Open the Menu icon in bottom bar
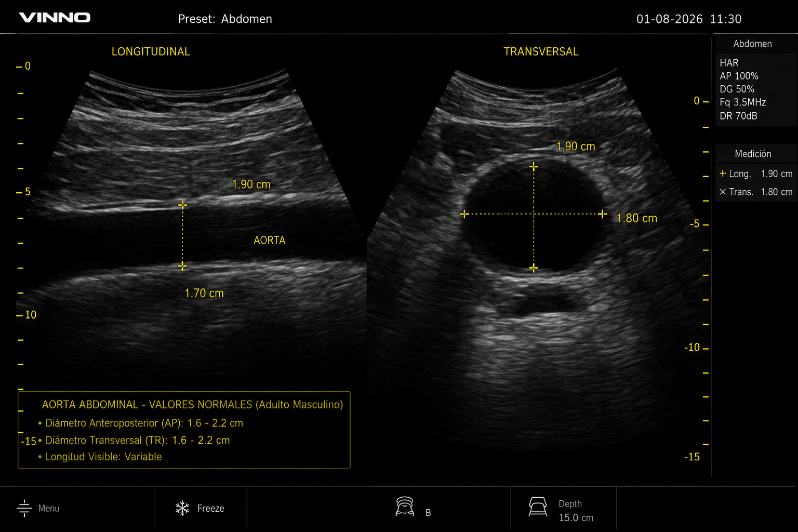Screen dimensions: 798x532 pos(24,508)
